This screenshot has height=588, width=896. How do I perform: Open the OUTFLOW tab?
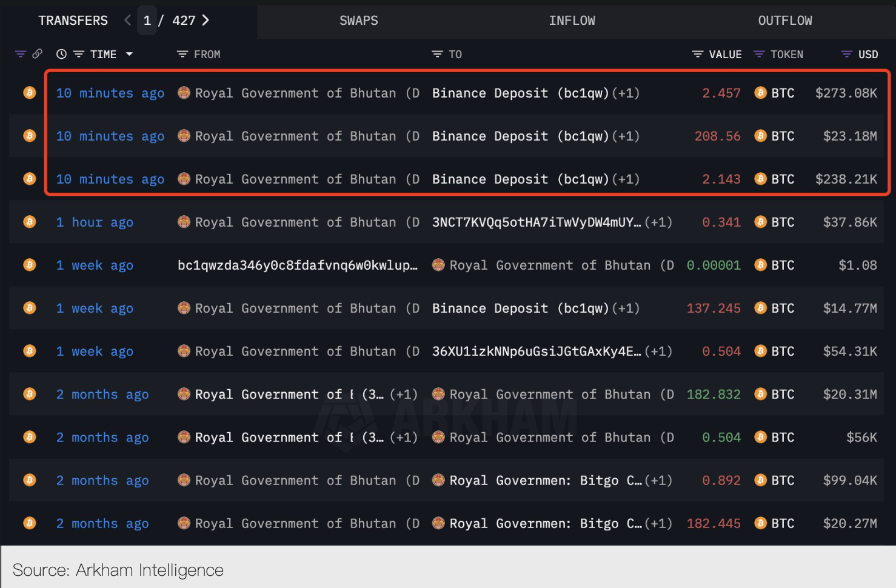(784, 21)
